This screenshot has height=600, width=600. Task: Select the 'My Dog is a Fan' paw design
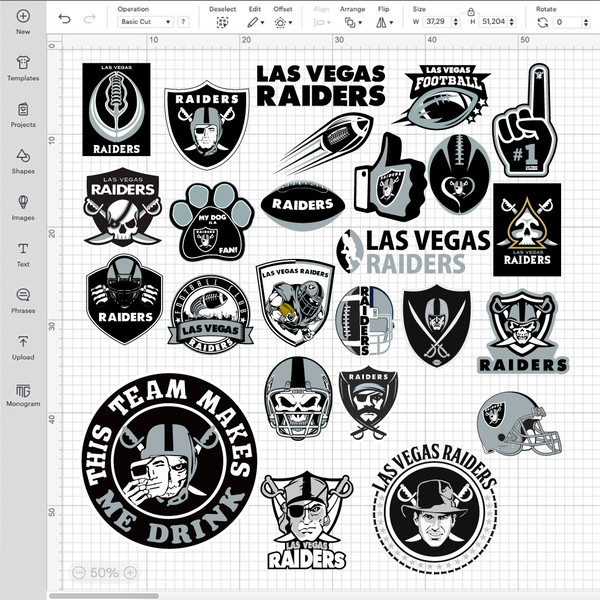(x=212, y=222)
